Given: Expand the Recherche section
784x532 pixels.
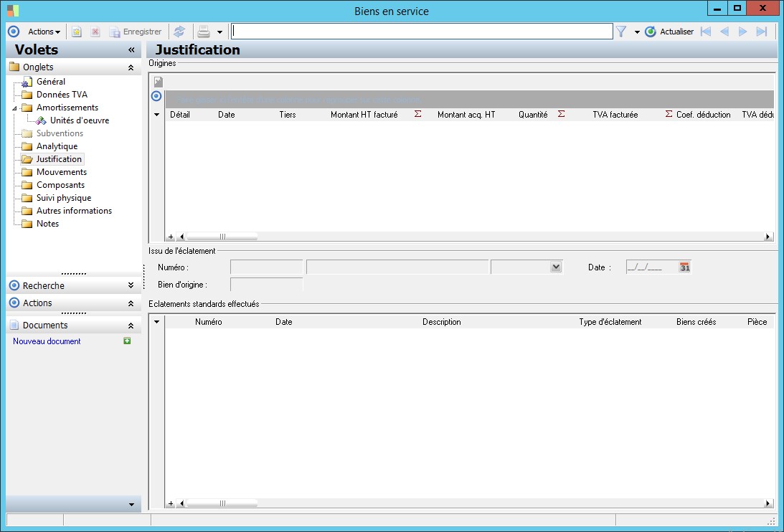Looking at the screenshot, I should (x=131, y=285).
